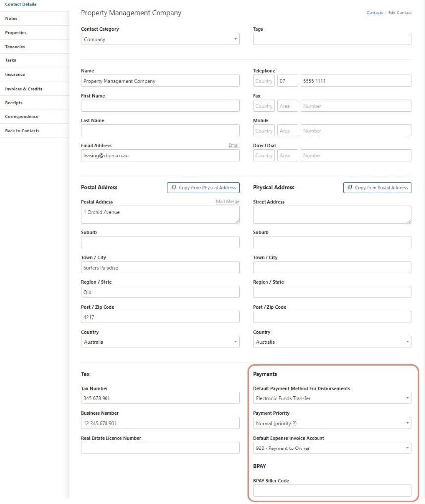Go to Tenancies section

[15, 47]
